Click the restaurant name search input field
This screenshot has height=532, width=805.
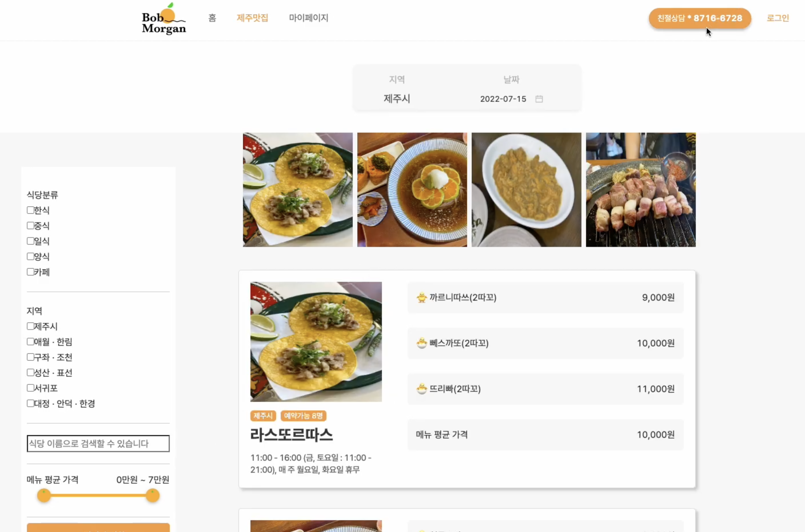click(98, 443)
